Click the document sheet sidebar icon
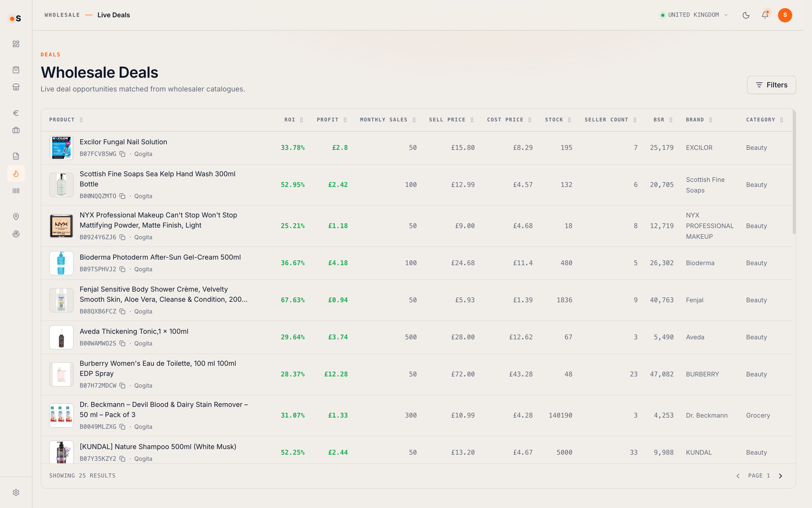 point(16,156)
